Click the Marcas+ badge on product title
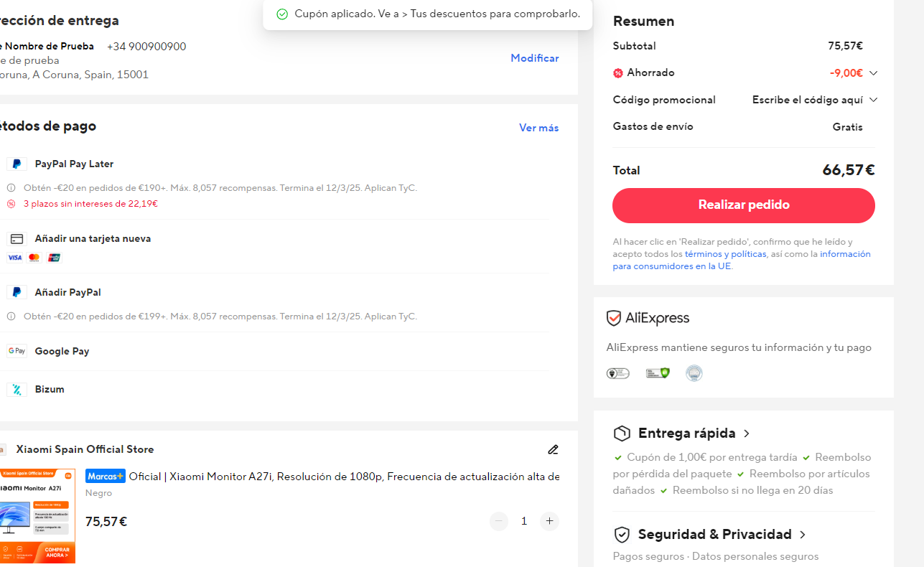924x567 pixels. tap(106, 477)
